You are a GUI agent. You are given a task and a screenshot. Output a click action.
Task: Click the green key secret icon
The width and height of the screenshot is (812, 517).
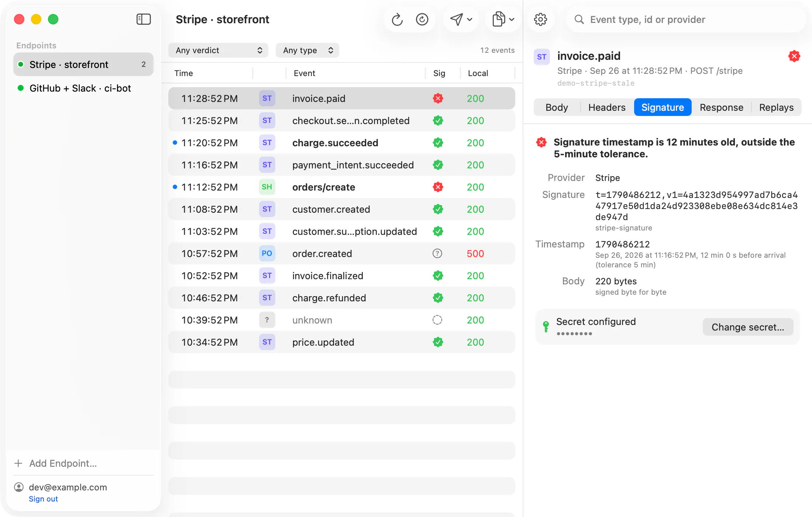(546, 326)
